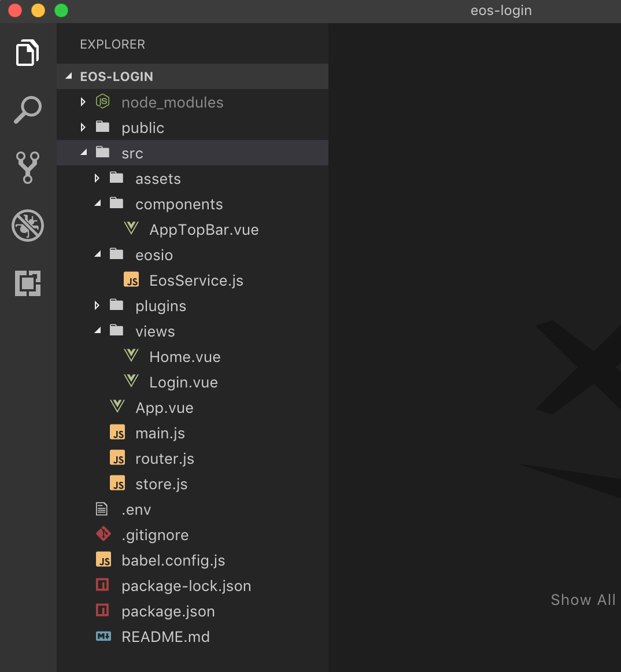Image resolution: width=621 pixels, height=672 pixels.
Task: Click the npm icon beside package.json
Action: coord(102,610)
